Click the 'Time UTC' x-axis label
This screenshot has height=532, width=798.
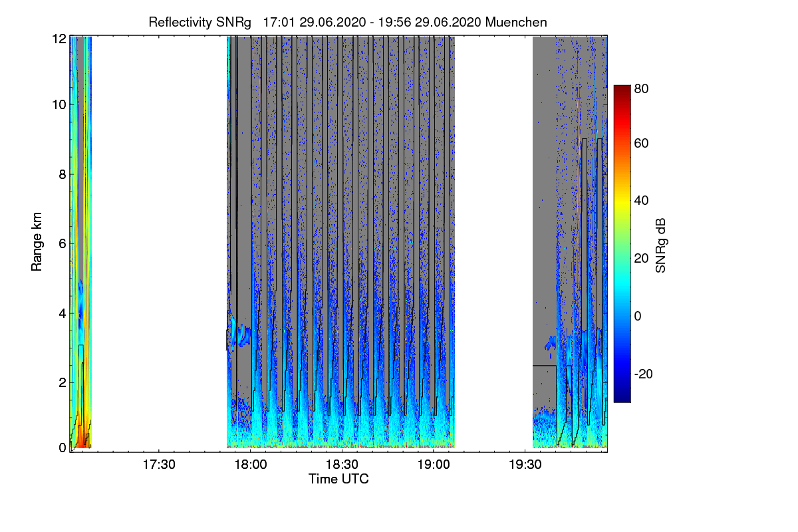tap(338, 479)
